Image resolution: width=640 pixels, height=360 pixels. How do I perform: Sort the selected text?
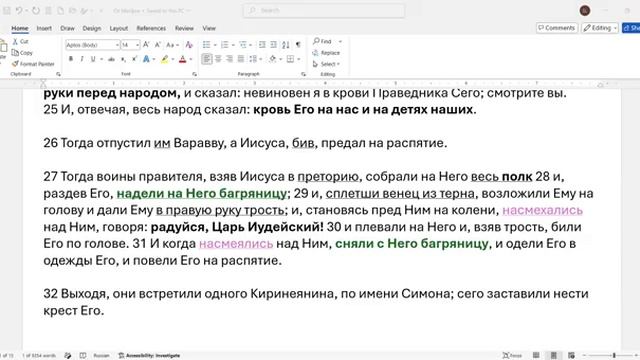[286, 44]
